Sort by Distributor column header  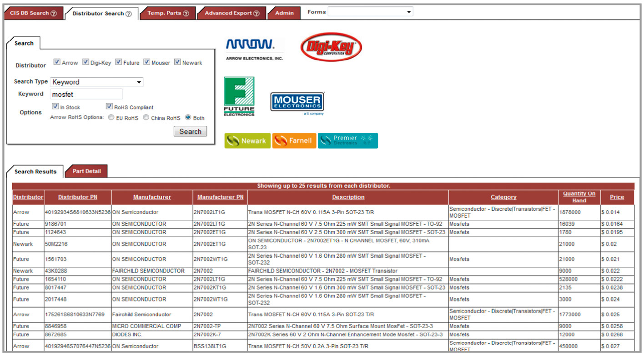[x=28, y=197]
